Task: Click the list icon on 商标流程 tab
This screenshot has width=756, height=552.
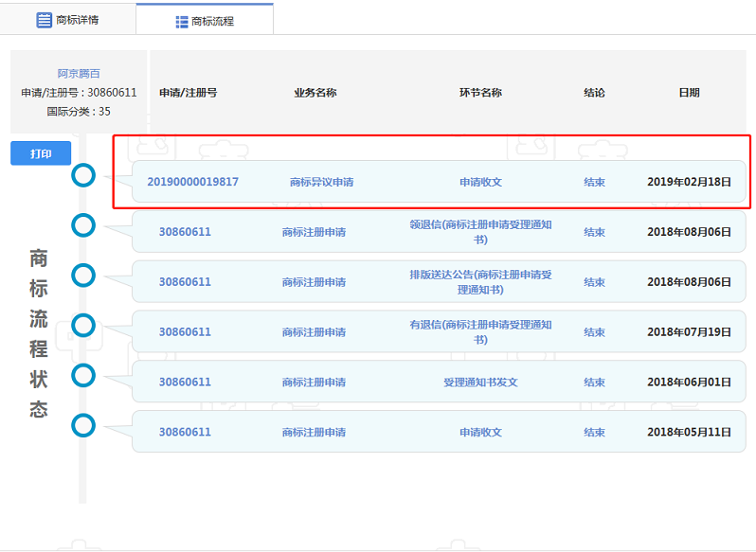Action: [182, 21]
